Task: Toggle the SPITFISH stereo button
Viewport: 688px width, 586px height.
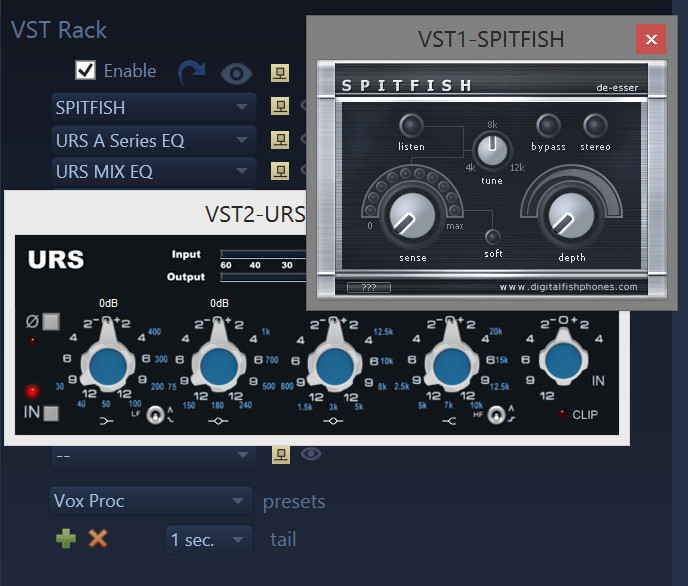Action: click(595, 125)
